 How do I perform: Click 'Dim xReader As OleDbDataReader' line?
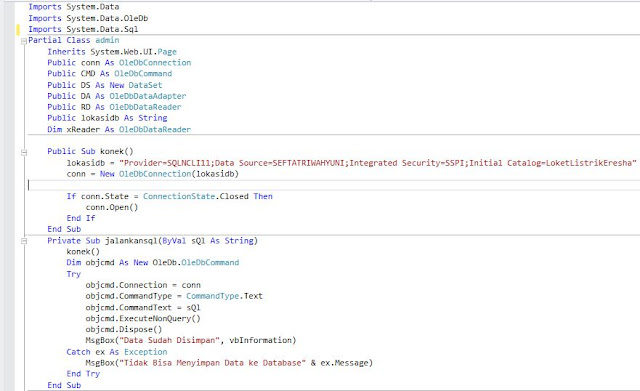point(119,129)
